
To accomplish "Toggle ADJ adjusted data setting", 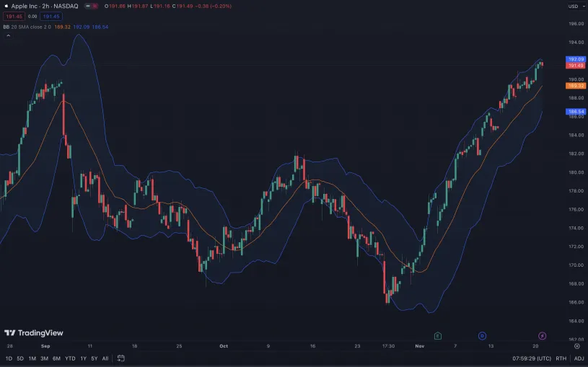I will [579, 358].
